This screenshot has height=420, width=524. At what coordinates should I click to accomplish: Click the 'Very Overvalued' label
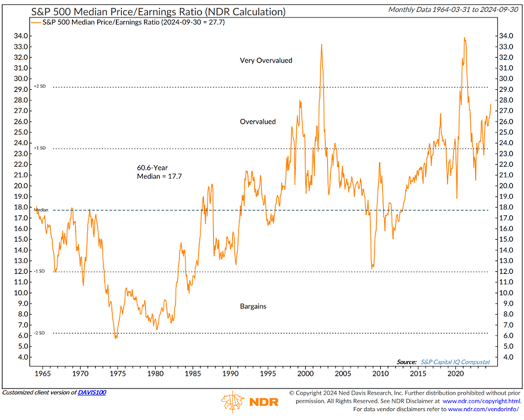pos(266,60)
